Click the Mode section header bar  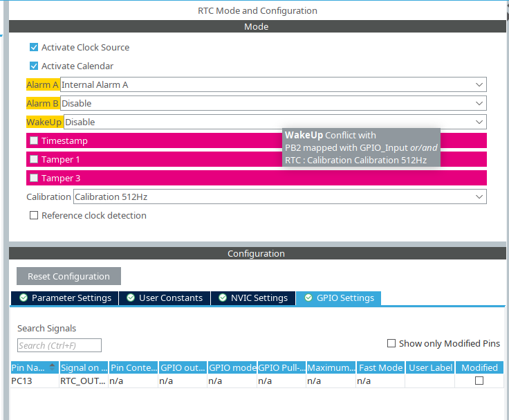(257, 26)
